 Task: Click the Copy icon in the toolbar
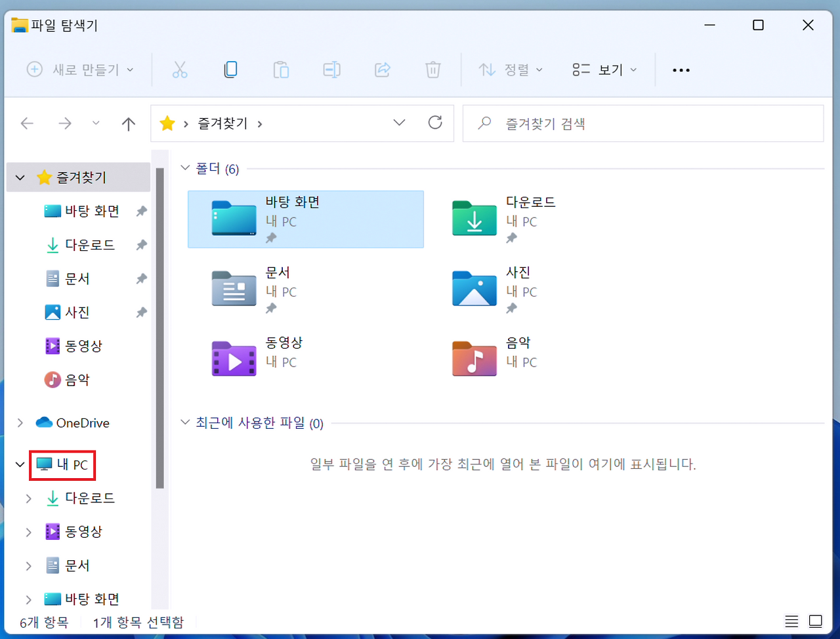pos(230,69)
